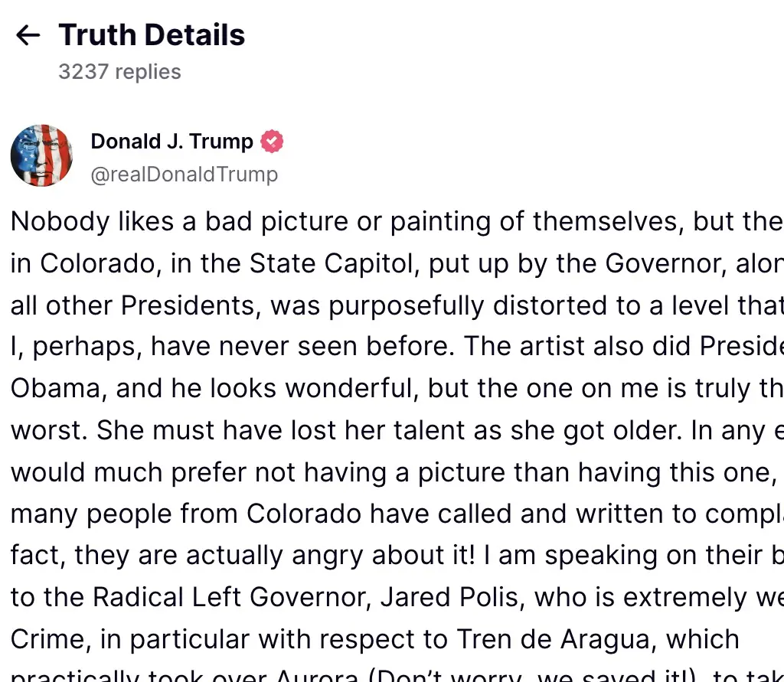The width and height of the screenshot is (784, 682).
Task: Click the back arrow icon
Action: (x=28, y=35)
